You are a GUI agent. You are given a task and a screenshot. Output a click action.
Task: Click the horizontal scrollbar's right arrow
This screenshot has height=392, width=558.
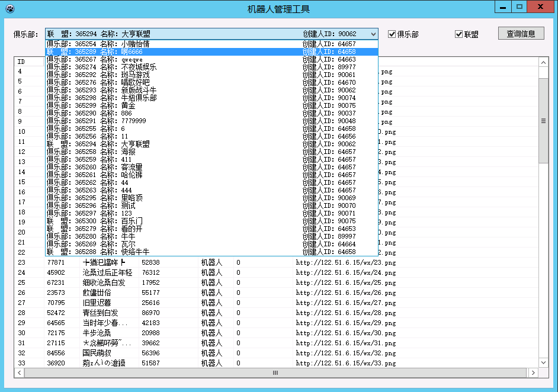coord(534,372)
